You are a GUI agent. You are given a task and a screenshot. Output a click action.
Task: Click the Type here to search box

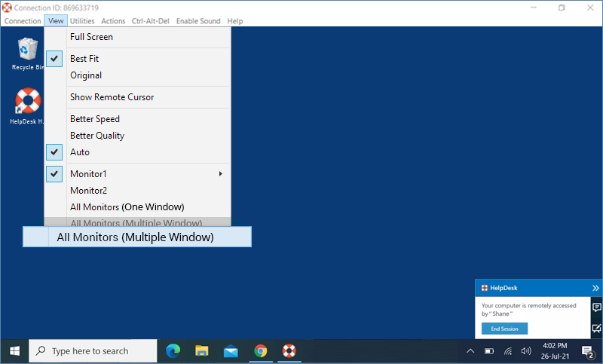93,350
